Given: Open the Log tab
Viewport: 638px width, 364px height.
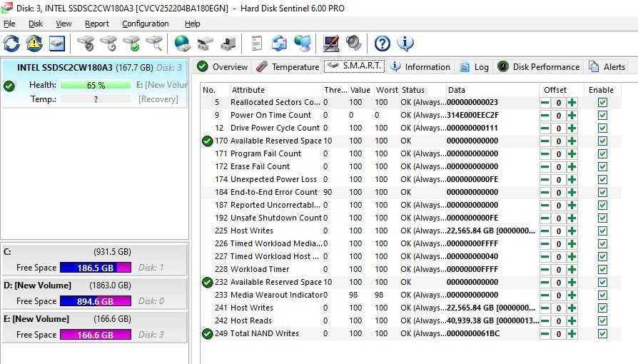Looking at the screenshot, I should point(474,67).
